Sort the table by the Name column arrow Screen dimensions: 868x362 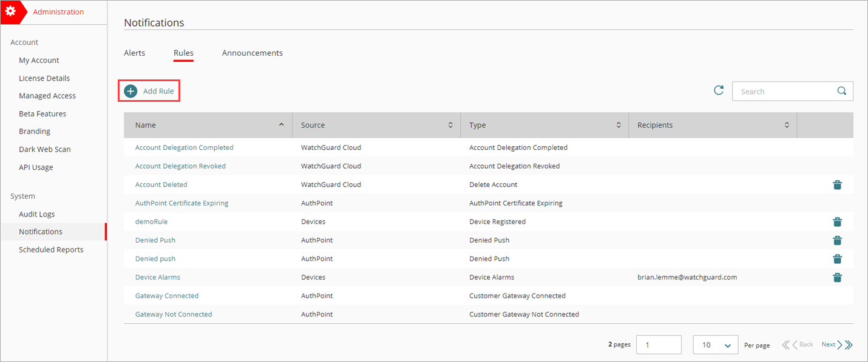[281, 124]
